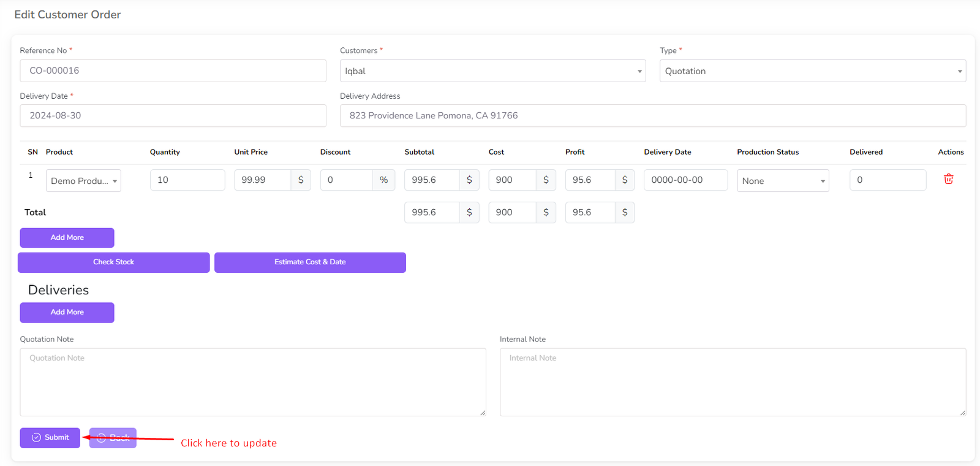Click the Submit button to update order
980x466 pixels.
pyautogui.click(x=50, y=438)
